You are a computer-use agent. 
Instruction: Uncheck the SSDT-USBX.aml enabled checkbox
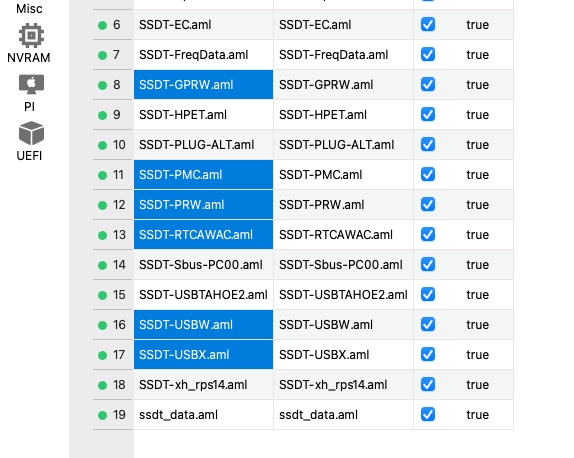pos(428,355)
